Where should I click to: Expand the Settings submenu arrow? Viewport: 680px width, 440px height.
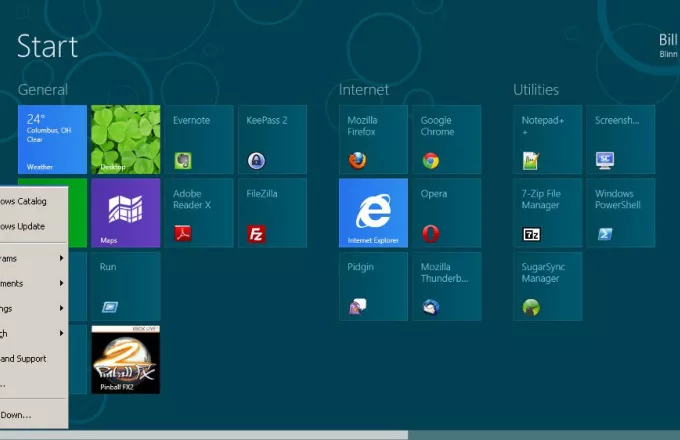[x=62, y=309]
